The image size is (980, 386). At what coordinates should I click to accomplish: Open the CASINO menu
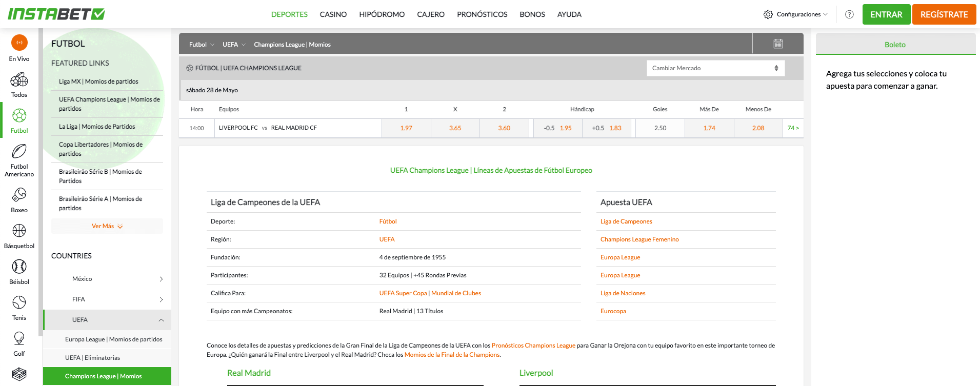(x=333, y=14)
